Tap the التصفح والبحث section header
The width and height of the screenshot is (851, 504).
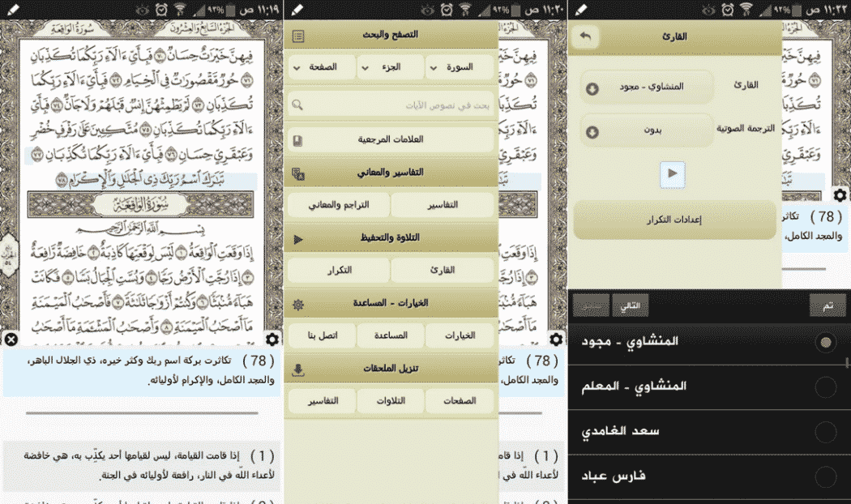tap(390, 35)
